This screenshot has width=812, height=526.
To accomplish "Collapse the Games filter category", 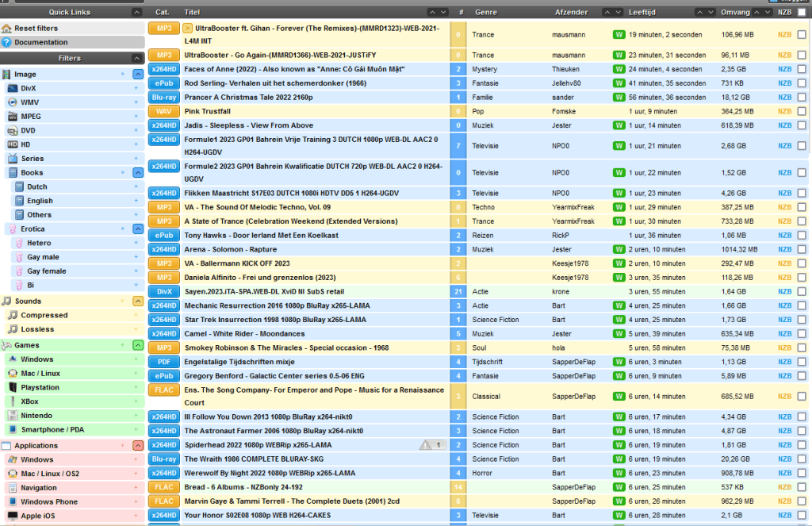I will pyautogui.click(x=138, y=345).
